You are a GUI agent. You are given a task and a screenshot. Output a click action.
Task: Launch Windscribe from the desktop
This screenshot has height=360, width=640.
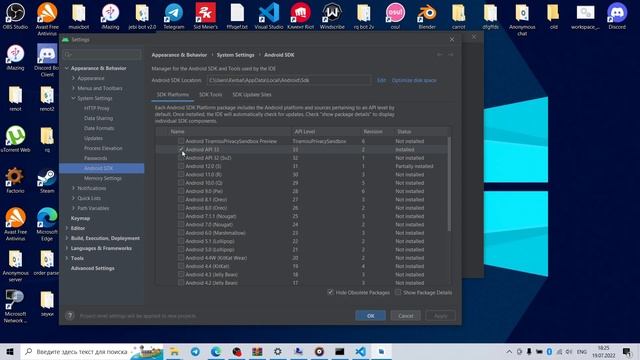tap(332, 16)
